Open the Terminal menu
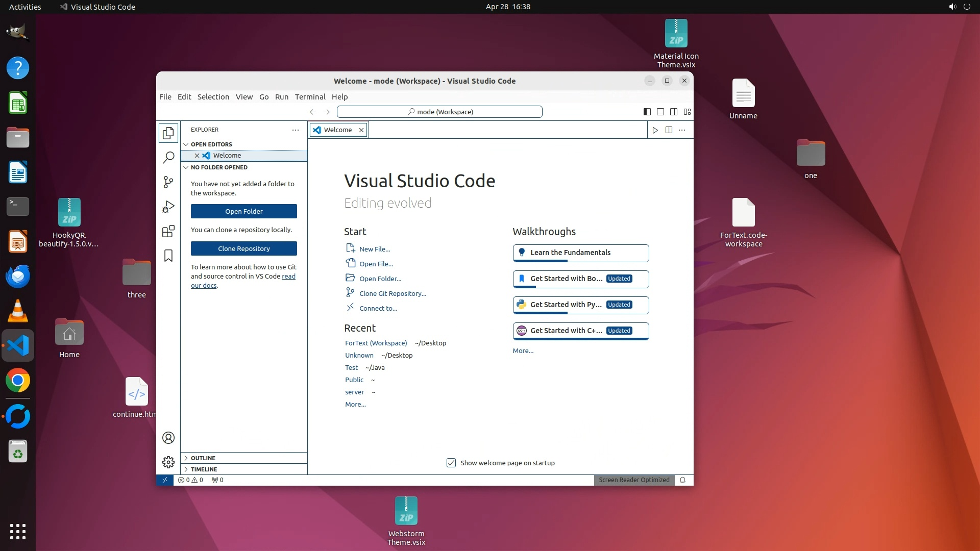The height and width of the screenshot is (551, 980). point(310,97)
